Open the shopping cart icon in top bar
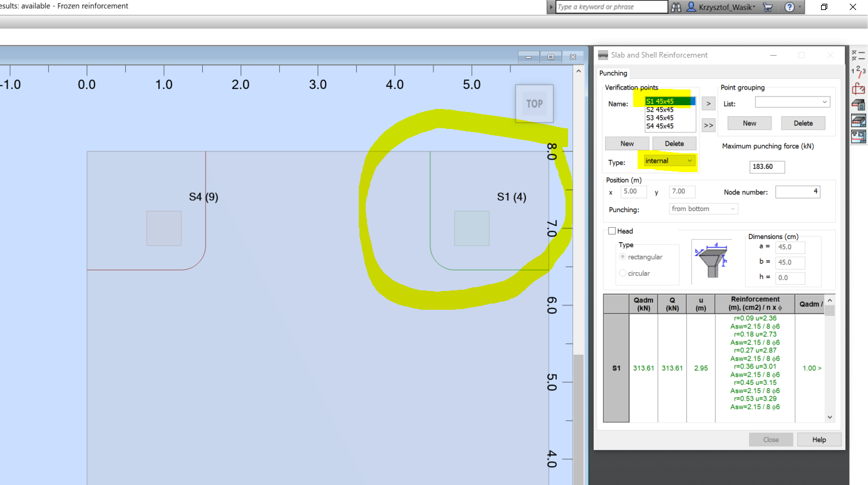The height and width of the screenshot is (485, 868). 768,7
